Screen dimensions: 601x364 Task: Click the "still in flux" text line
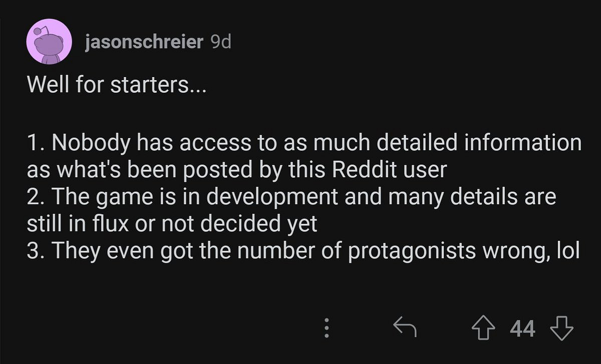click(x=172, y=224)
